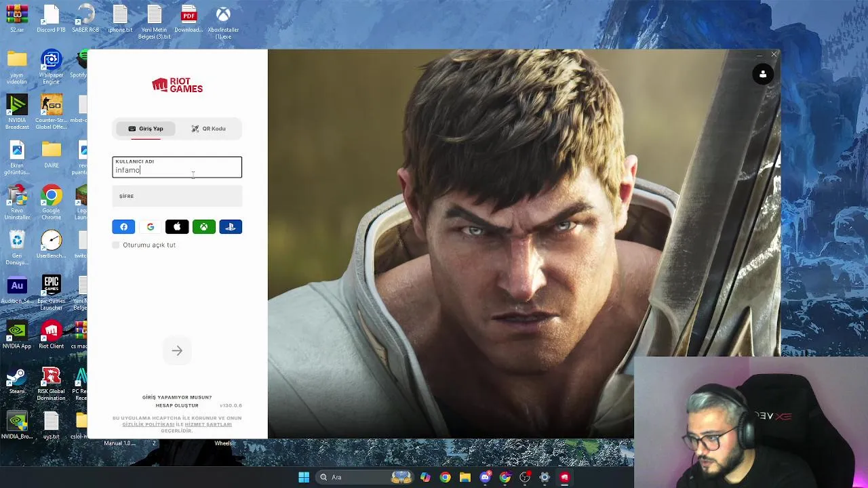Viewport: 868px width, 488px height.
Task: Open the Gizlilik Politikası link
Action: [x=149, y=424]
